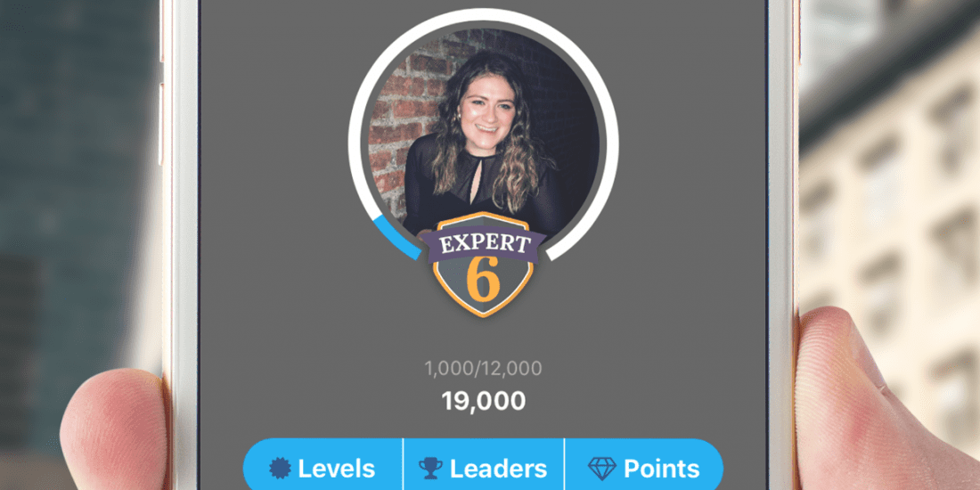This screenshot has width=980, height=490.
Task: Click divider between Levels and Leaders
Action: (403, 464)
